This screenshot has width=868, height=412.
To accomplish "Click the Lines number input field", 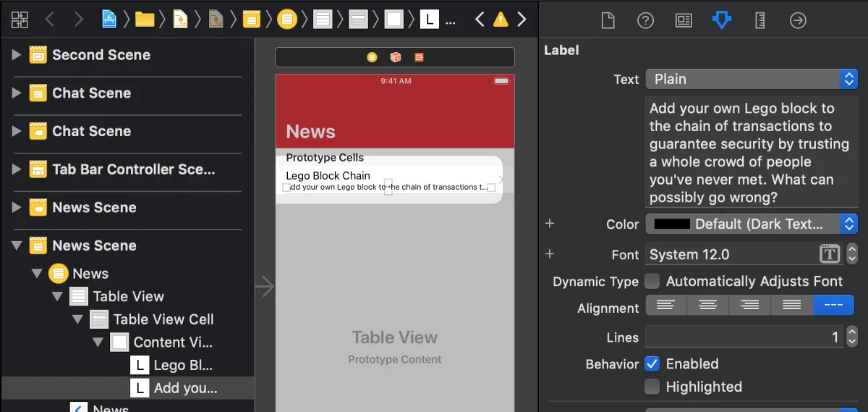I will click(744, 337).
